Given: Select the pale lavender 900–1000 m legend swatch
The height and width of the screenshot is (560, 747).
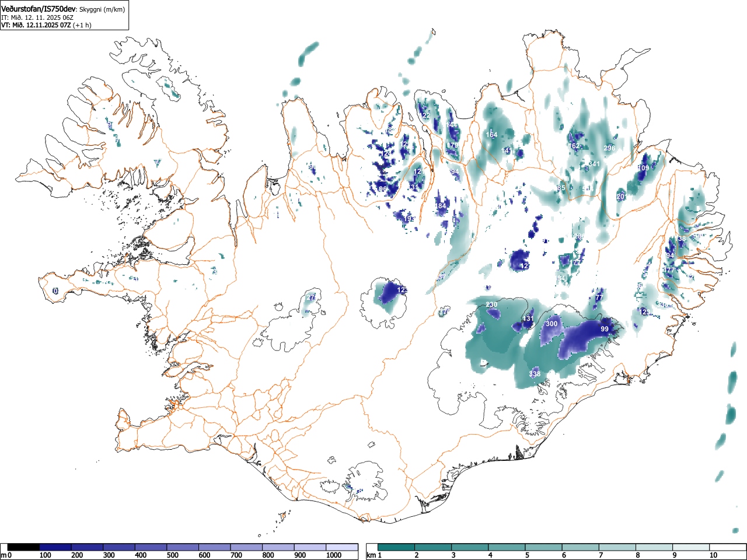Looking at the screenshot, I should pos(310,547).
